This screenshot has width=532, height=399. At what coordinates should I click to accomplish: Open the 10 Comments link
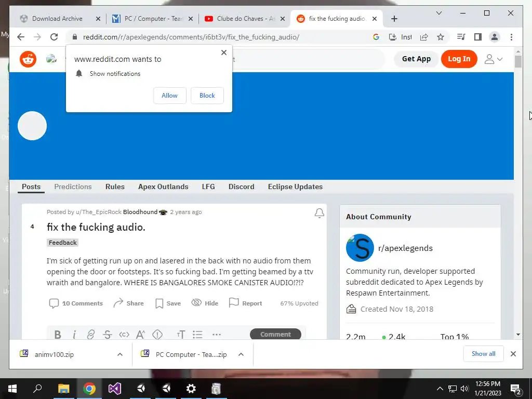pos(76,303)
